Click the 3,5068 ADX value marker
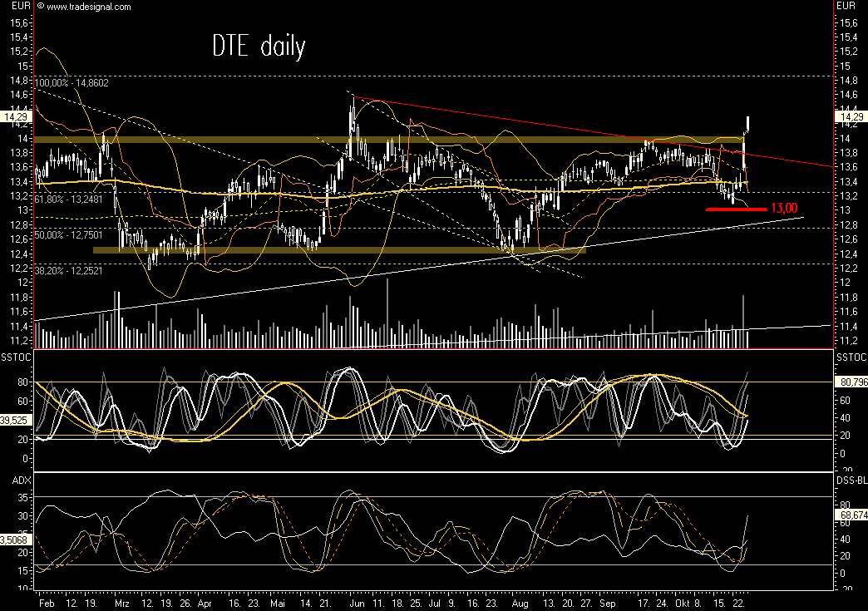Screen dimensions: 868x611 click(x=13, y=540)
